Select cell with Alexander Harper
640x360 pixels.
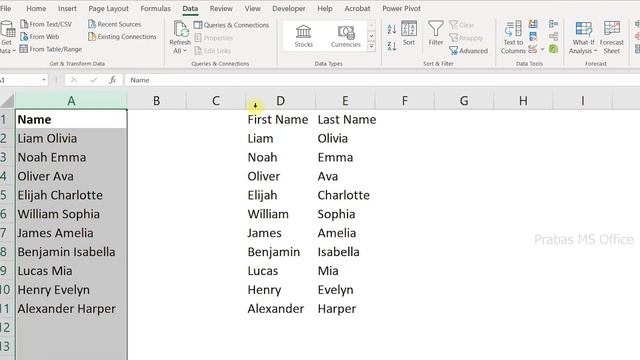[x=71, y=309]
